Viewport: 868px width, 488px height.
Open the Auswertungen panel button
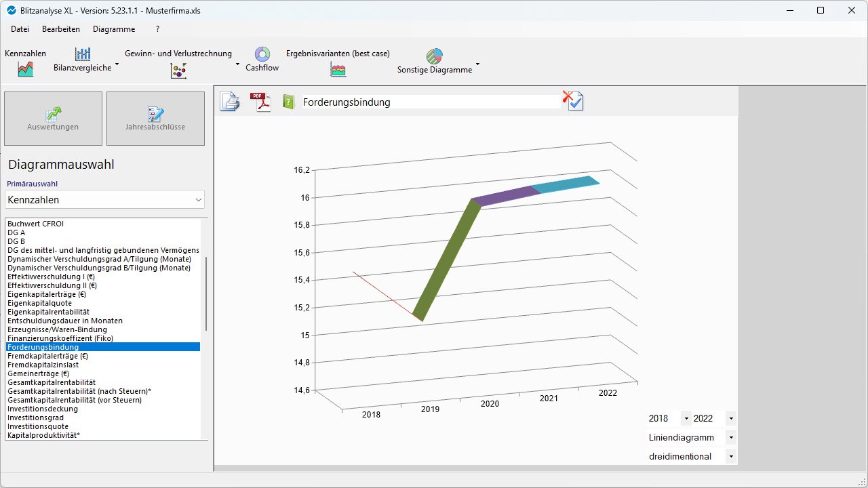tap(53, 119)
